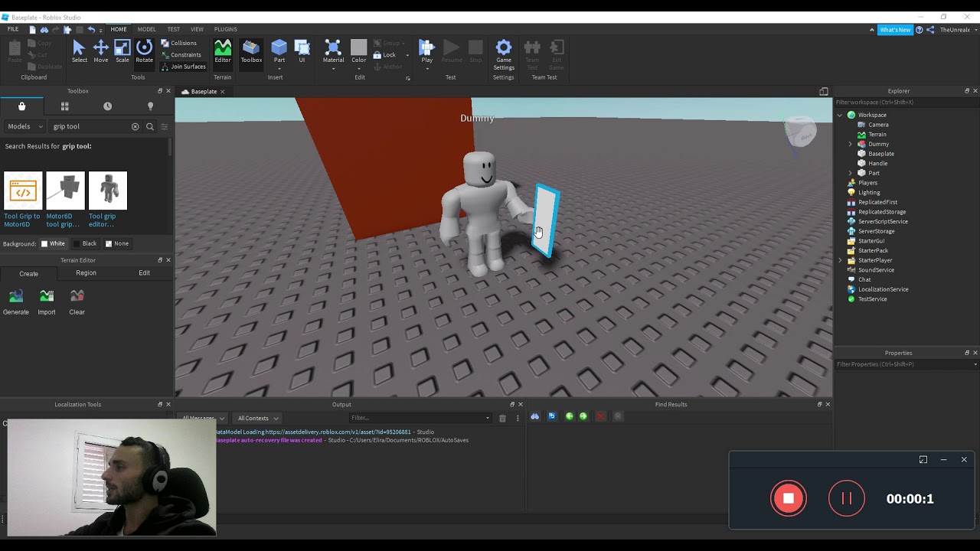Click the Filter Properties field
Image resolution: width=980 pixels, height=551 pixels.
pos(906,364)
